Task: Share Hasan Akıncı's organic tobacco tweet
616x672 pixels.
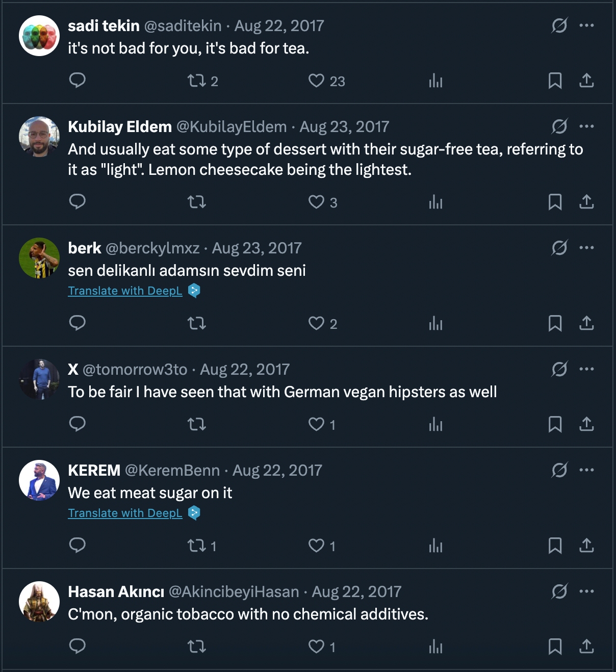Action: (586, 647)
